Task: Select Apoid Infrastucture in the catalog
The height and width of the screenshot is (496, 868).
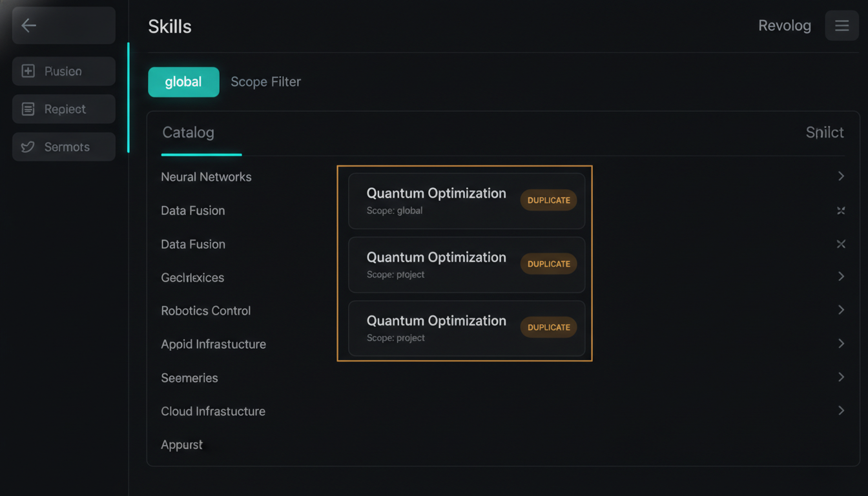Action: coord(213,344)
